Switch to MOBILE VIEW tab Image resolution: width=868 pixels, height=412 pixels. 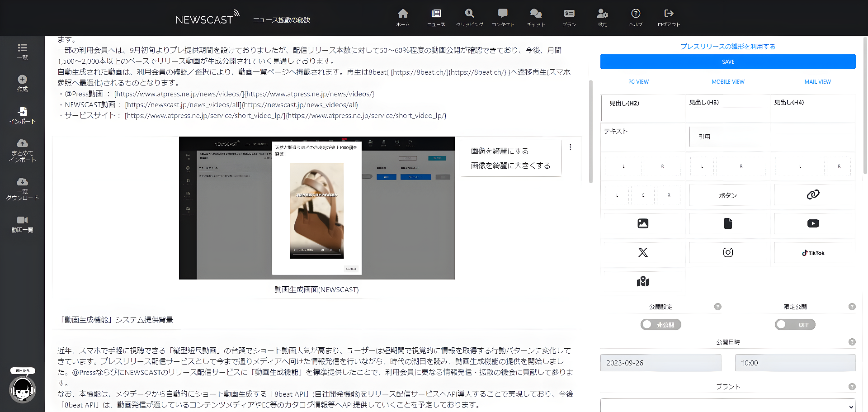727,82
